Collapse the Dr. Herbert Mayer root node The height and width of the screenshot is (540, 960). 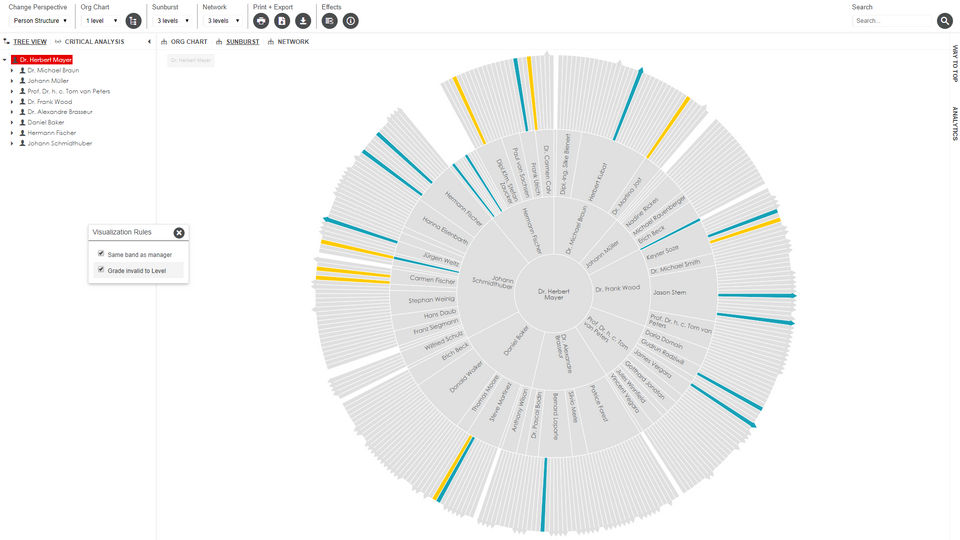point(5,60)
